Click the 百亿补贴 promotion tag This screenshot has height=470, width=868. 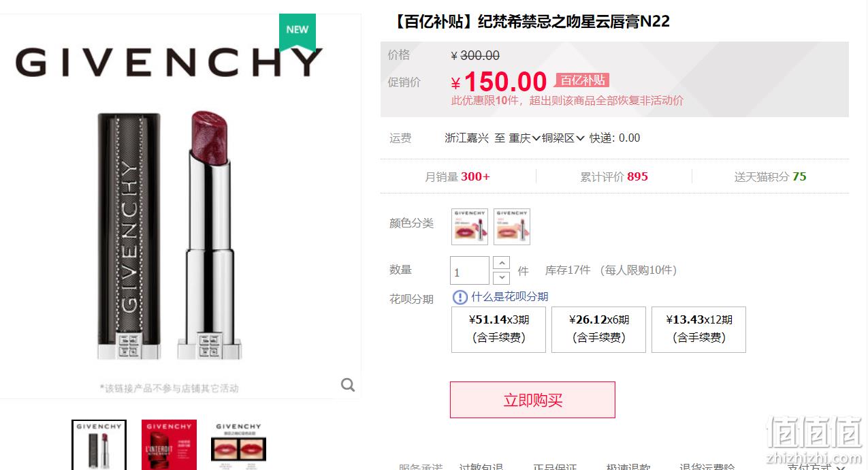(x=582, y=80)
